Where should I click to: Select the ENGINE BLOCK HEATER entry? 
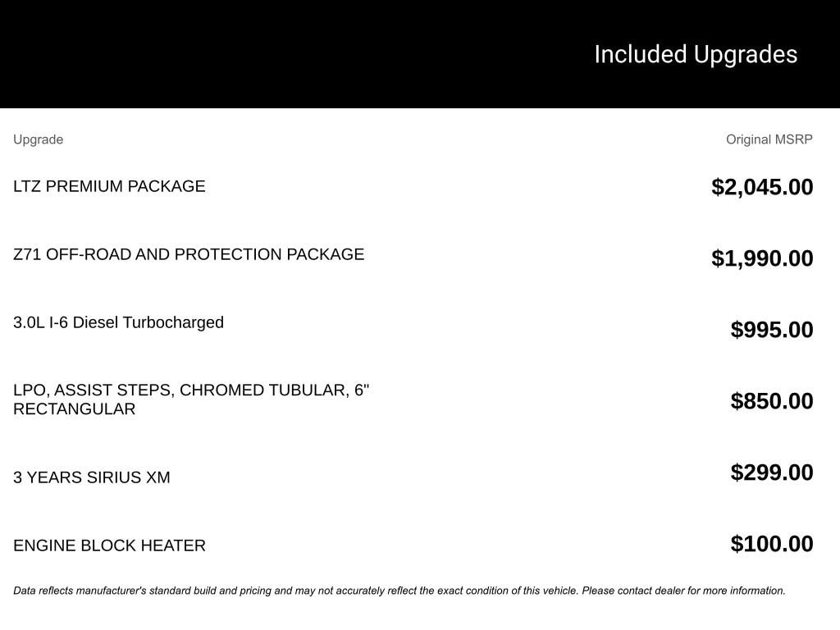[109, 546]
